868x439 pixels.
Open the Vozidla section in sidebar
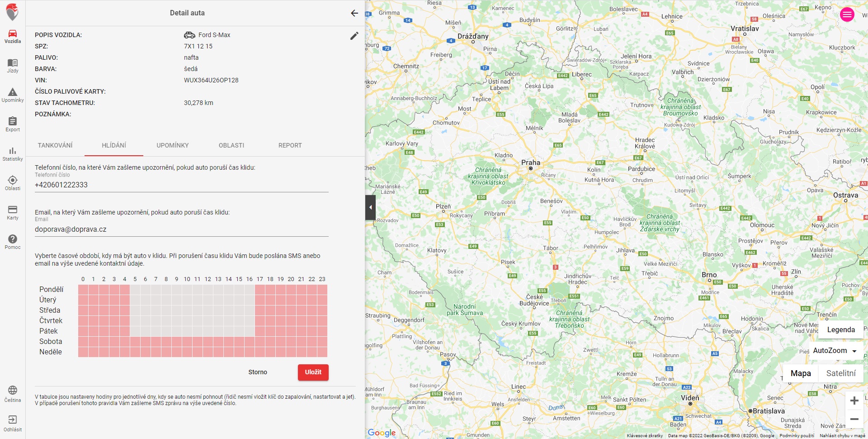13,36
